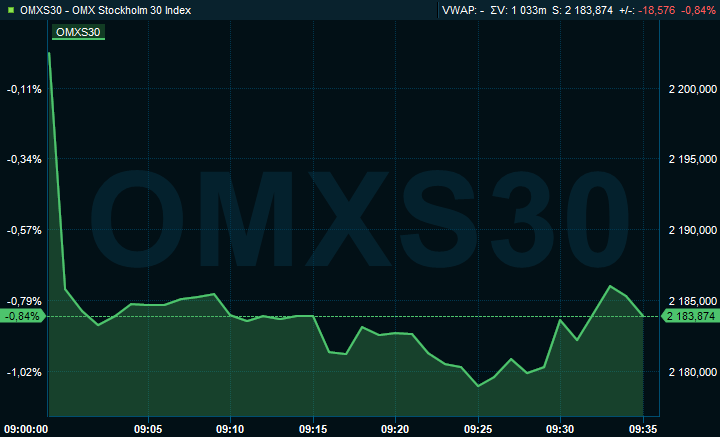
Task: Click the '09:15' time axis label
Action: tap(313, 429)
